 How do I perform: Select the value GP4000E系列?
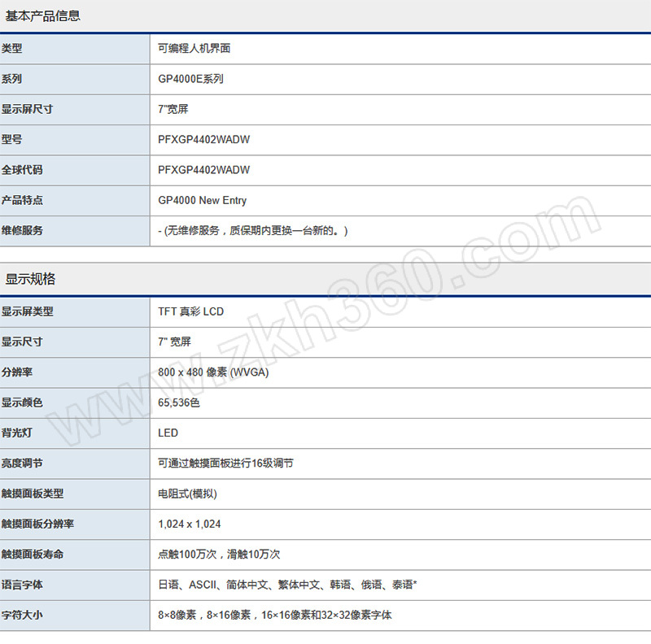click(x=190, y=79)
